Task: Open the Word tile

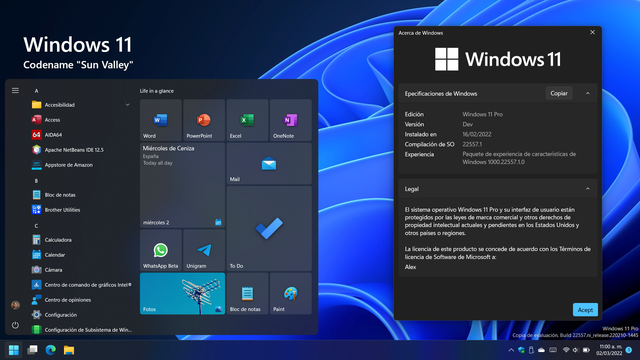Action: pos(161,120)
